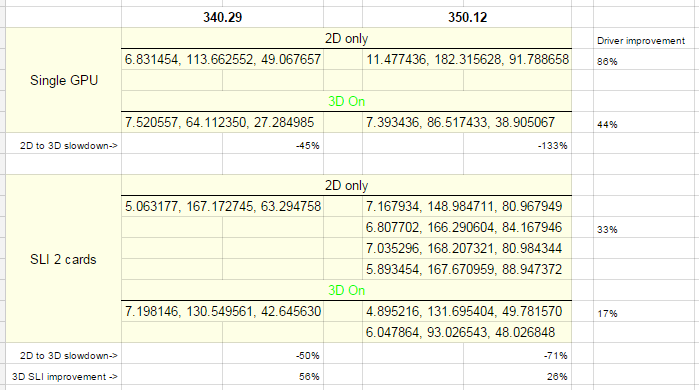Screen dimensions: 699x390
Task: Select cell containing 5.893454, 167.670959, 88.947372
Action: pos(467,269)
